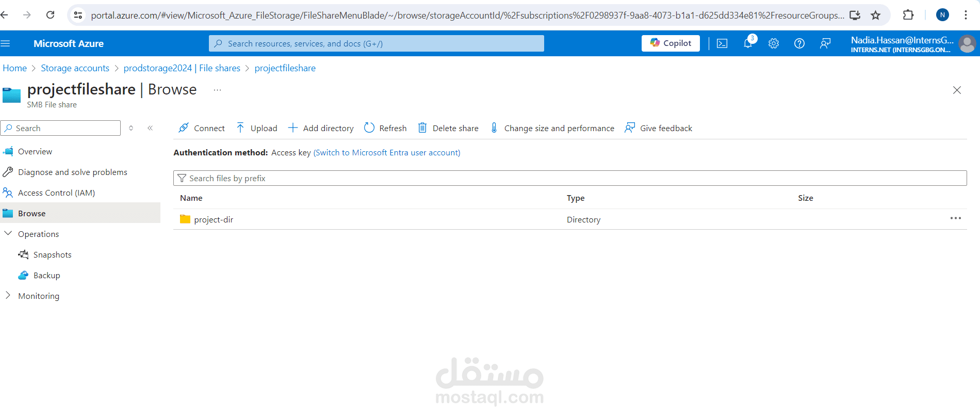The height and width of the screenshot is (415, 980).
Task: Open the account avatar menu
Action: pos(967,43)
